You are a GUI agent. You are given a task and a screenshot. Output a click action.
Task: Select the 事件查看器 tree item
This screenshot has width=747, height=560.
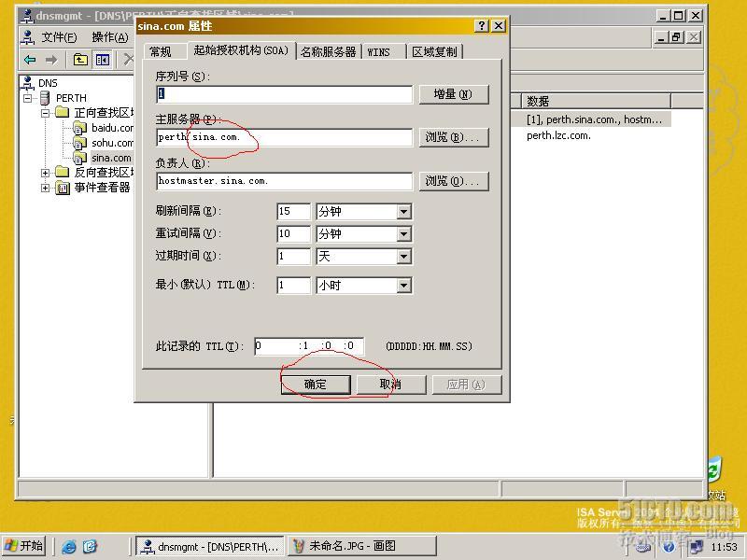102,188
